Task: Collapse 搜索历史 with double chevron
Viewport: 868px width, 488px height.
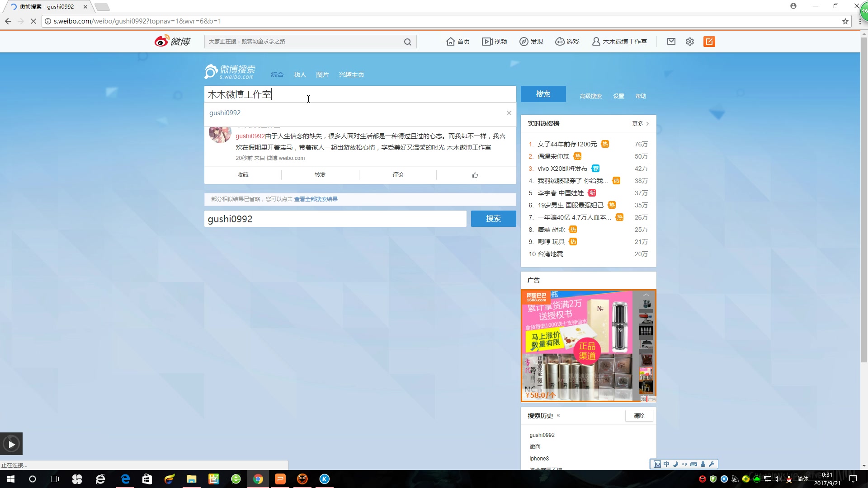Action: coord(558,415)
